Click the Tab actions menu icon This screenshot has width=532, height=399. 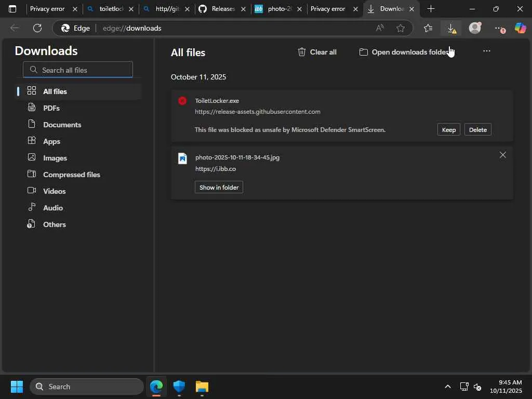(x=12, y=9)
